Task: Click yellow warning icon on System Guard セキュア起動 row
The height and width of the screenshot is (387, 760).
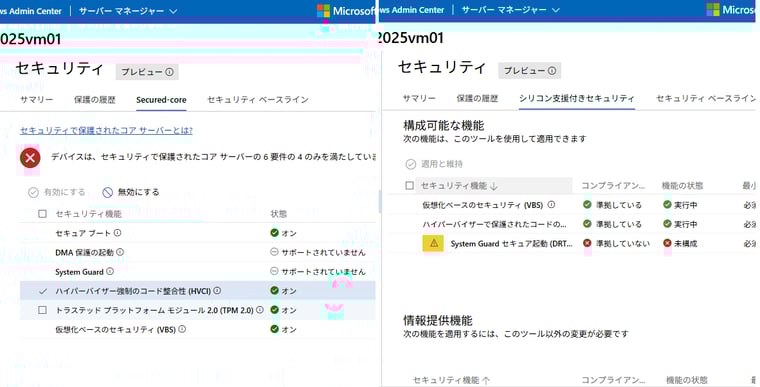Action: pyautogui.click(x=433, y=243)
